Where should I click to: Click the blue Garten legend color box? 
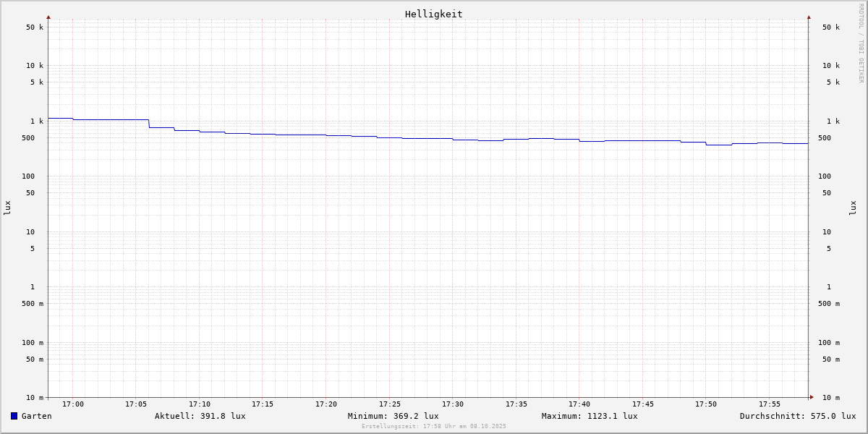coord(14,416)
